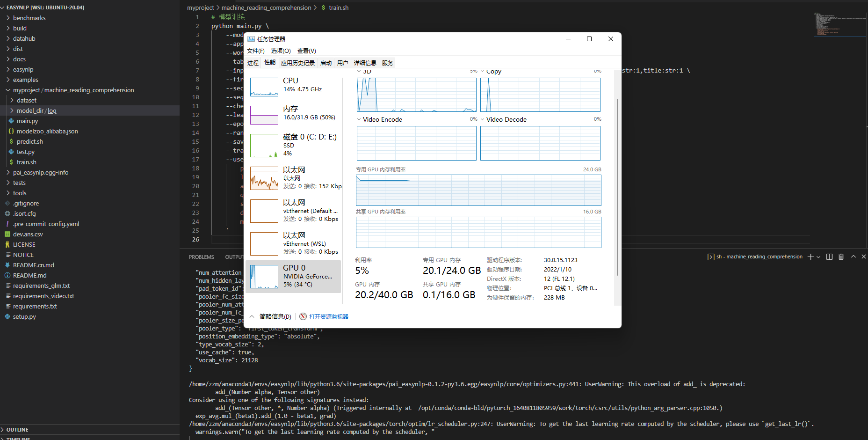Open .pre-commit-config.yaml file
Screen dimensions: 868x440
pos(90,224)
